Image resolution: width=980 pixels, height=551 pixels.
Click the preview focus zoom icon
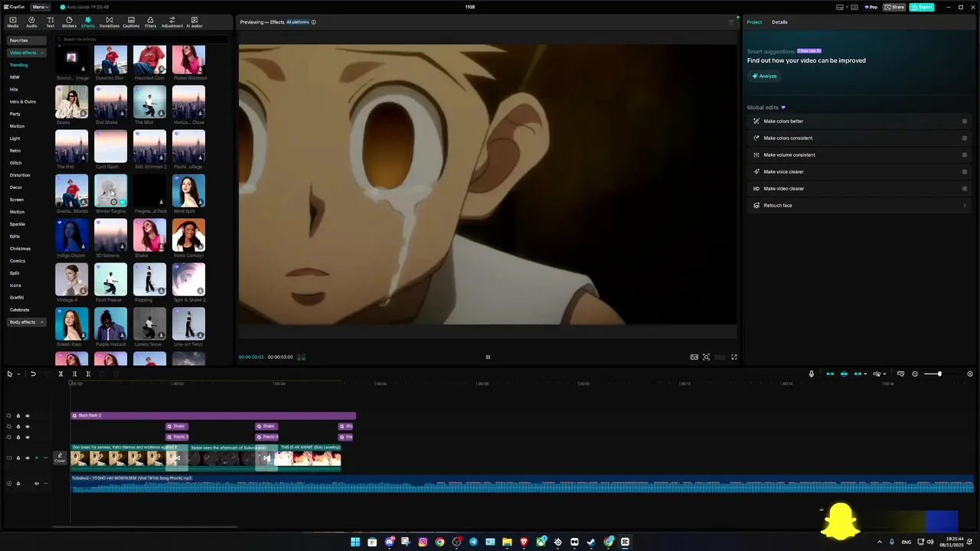[x=706, y=357]
